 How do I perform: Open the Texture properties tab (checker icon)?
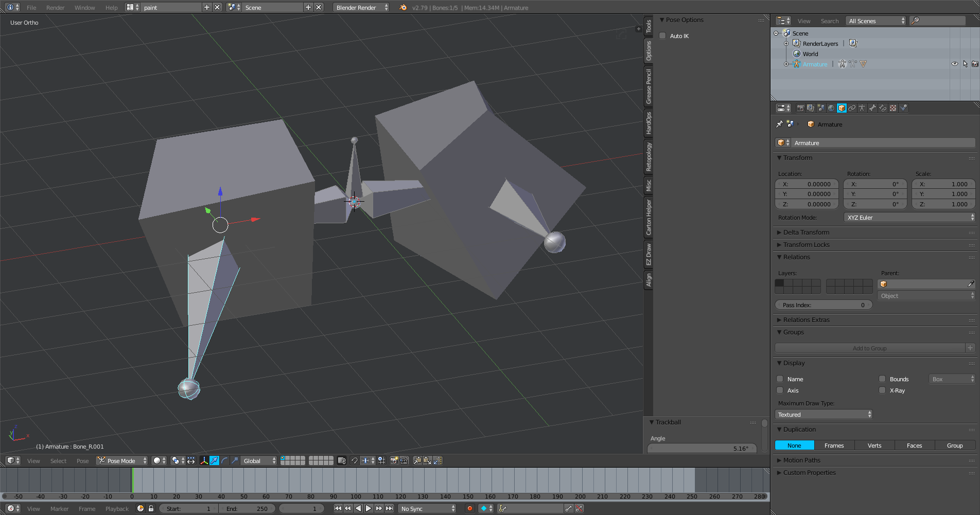[893, 108]
